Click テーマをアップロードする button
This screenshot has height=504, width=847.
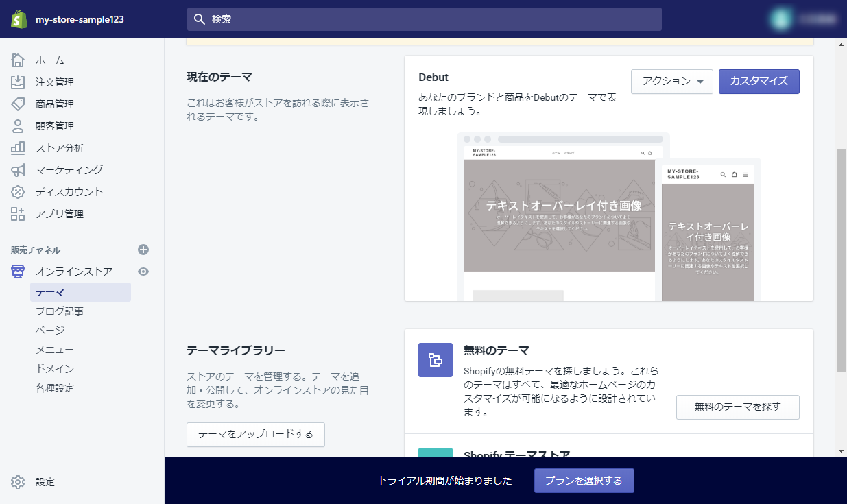coord(256,435)
